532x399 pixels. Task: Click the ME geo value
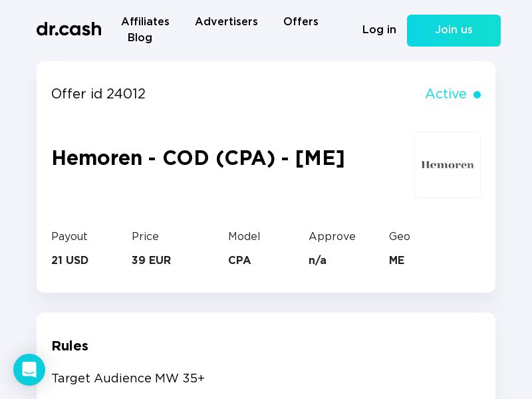[396, 260]
